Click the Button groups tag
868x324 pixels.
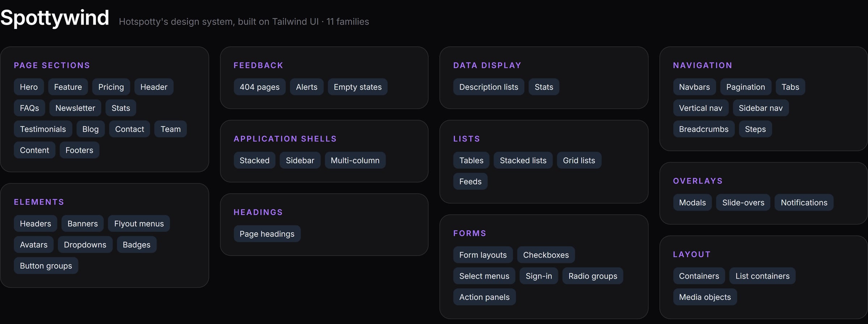46,265
